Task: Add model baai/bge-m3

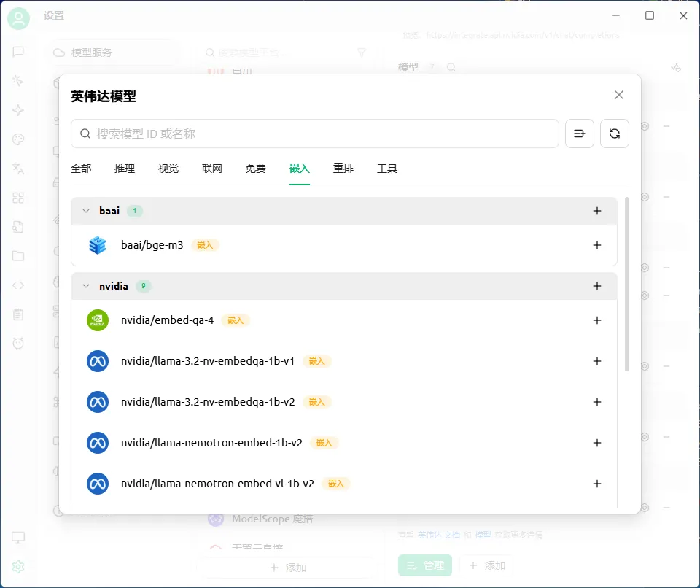Action: [x=597, y=245]
